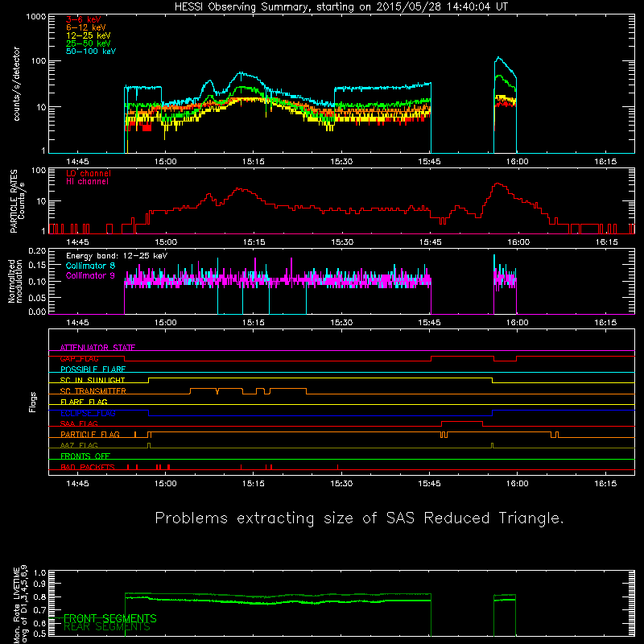
Task: Click 15:00 time label under Flags panel
Action: [166, 484]
